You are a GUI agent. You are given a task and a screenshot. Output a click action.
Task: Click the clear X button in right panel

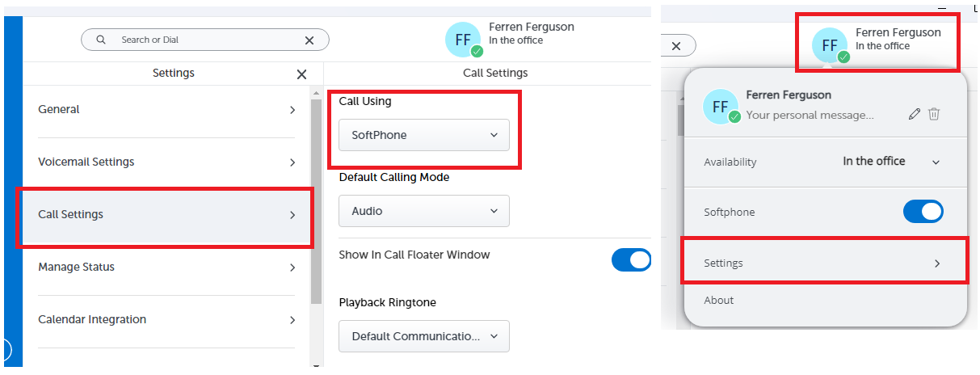coord(676,46)
